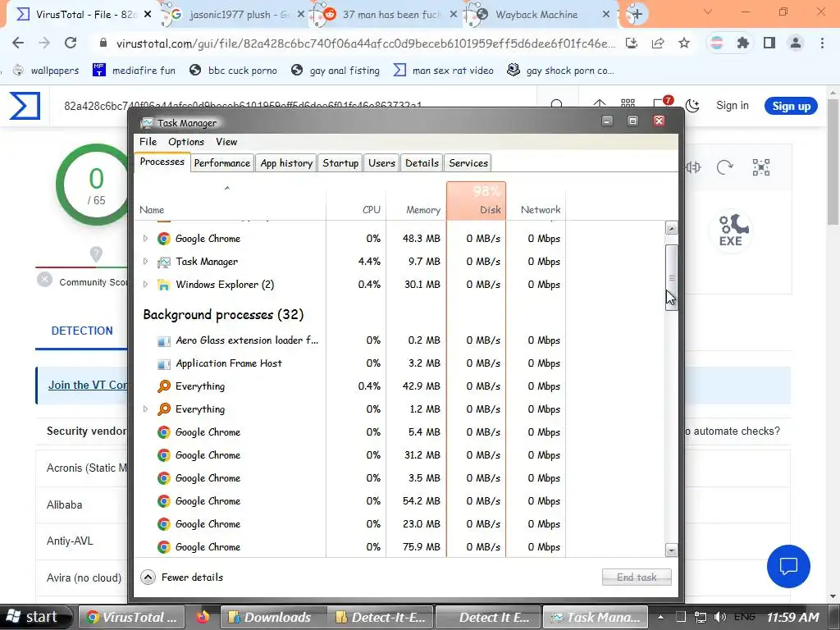Expand the Task Manager process row
Viewport: 840px width, 630px height.
[x=145, y=262]
